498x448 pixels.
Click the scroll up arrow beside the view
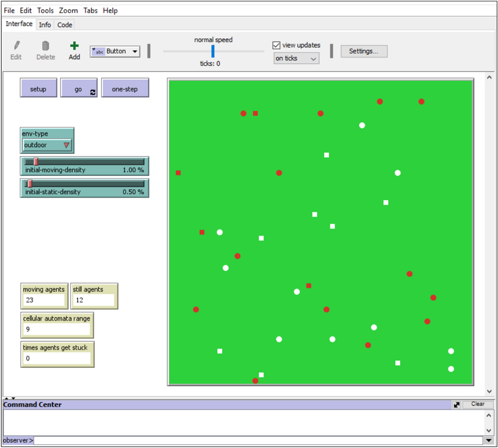tap(489, 77)
